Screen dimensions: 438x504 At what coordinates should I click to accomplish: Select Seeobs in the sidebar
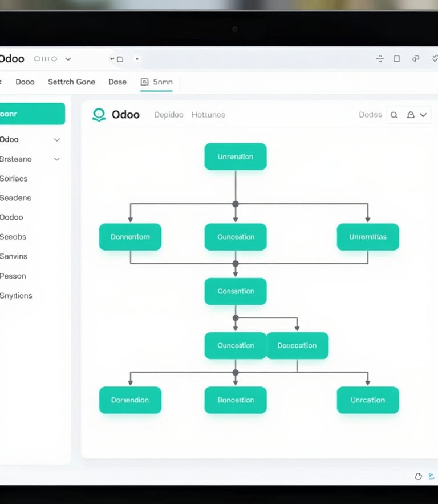[13, 237]
